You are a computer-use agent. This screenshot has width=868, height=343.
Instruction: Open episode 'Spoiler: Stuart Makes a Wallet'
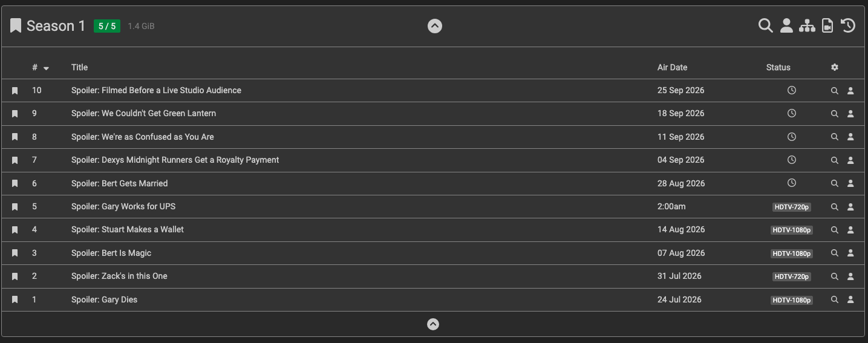128,229
